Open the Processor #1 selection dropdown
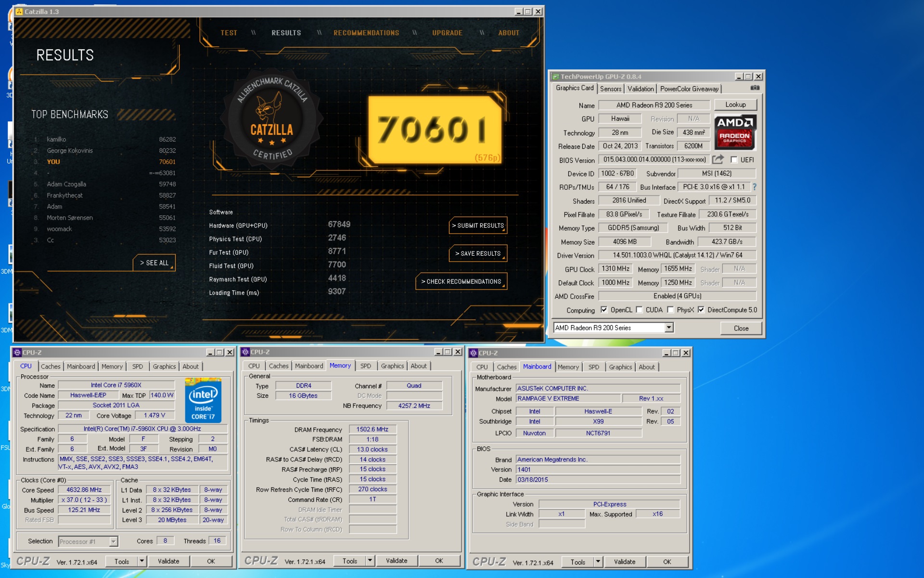 [x=113, y=541]
